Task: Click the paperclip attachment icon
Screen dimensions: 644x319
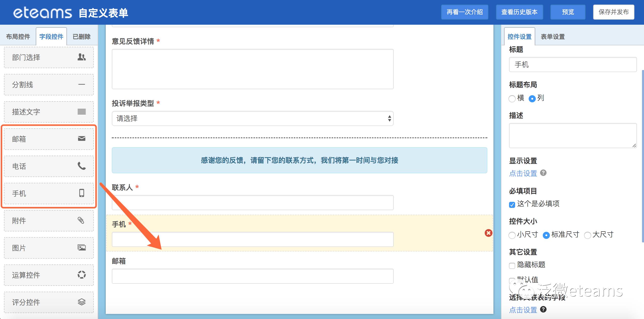Action: tap(81, 220)
